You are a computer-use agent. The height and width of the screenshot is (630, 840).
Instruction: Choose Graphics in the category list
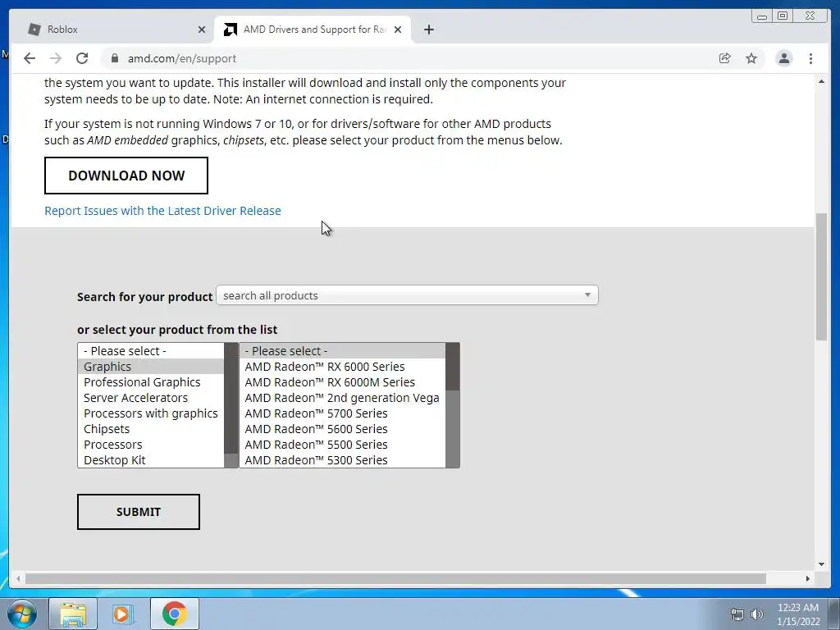pos(151,367)
